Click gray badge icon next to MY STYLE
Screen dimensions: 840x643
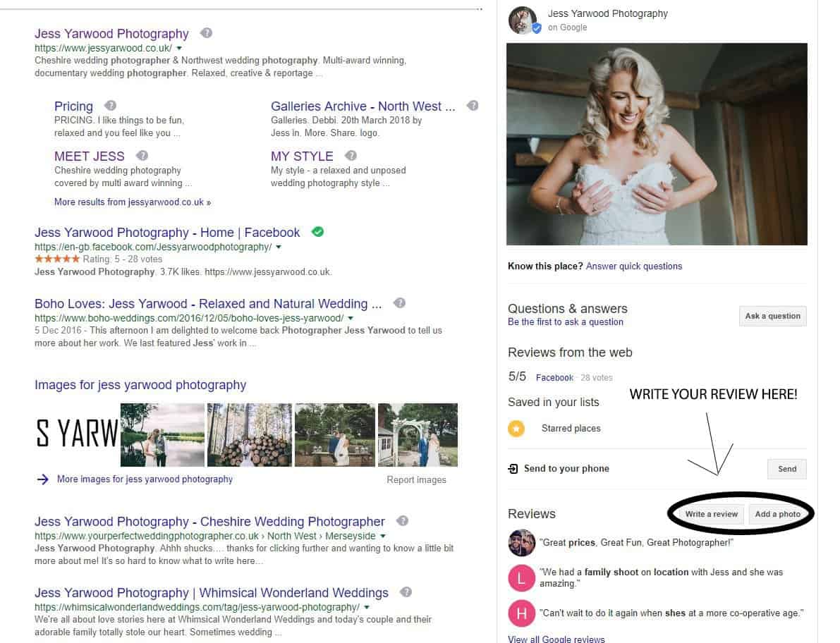[351, 156]
